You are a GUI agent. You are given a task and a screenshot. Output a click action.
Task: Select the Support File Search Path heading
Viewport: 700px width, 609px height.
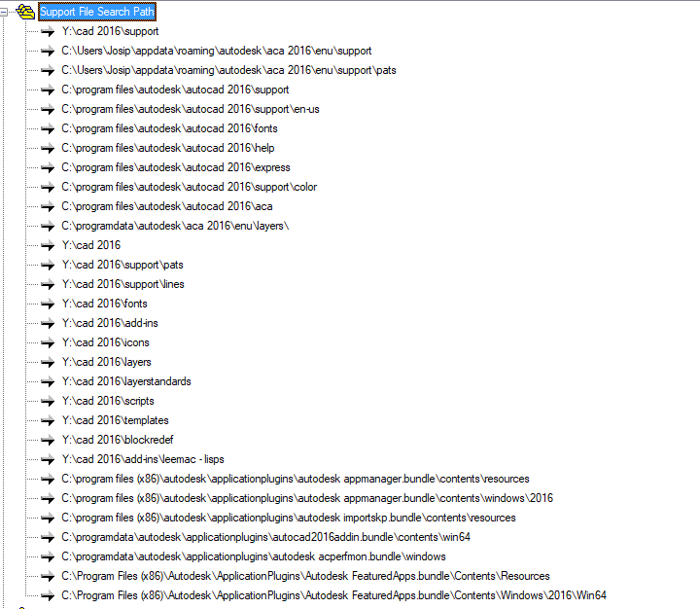tap(97, 12)
